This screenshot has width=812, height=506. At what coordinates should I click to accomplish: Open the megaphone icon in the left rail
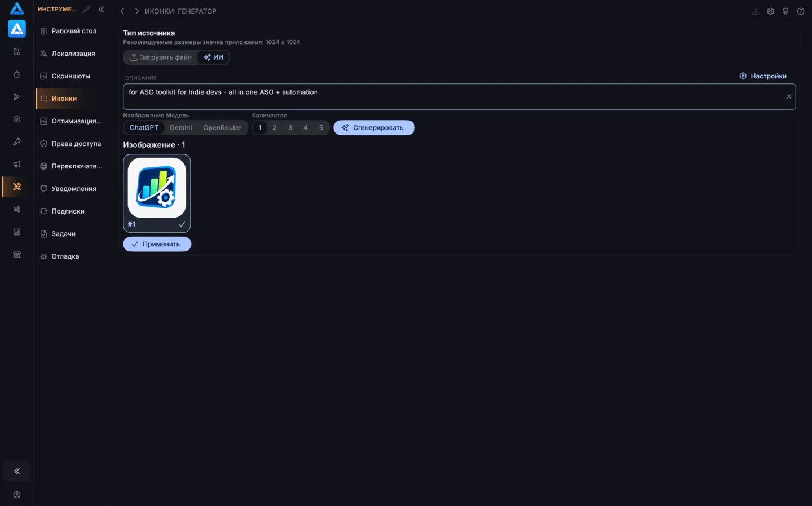click(x=17, y=165)
